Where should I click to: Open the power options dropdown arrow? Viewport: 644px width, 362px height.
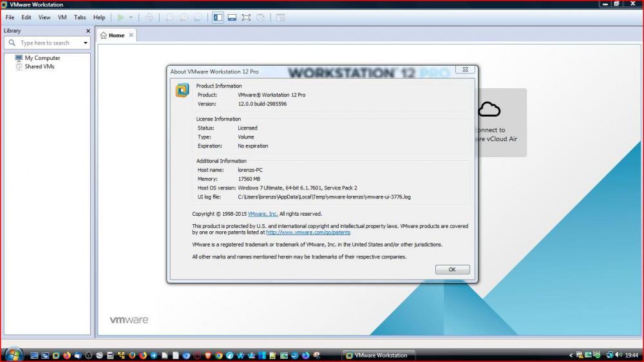[x=131, y=17]
